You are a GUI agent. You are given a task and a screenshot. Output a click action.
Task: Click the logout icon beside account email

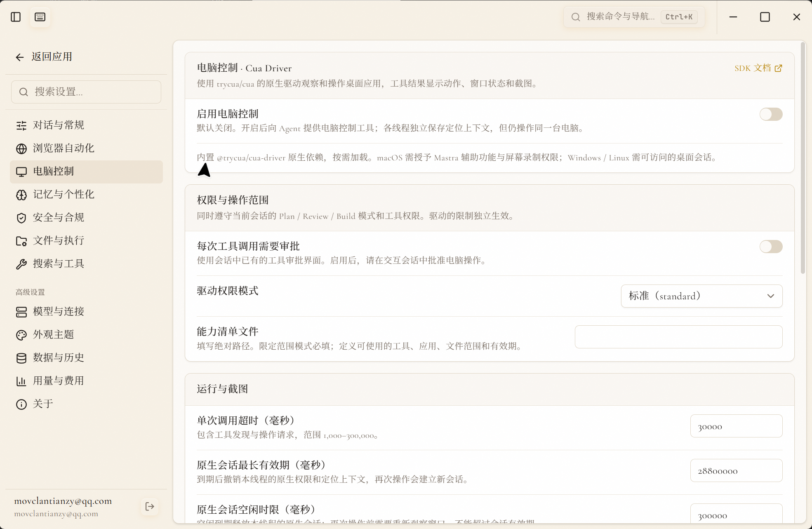150,506
